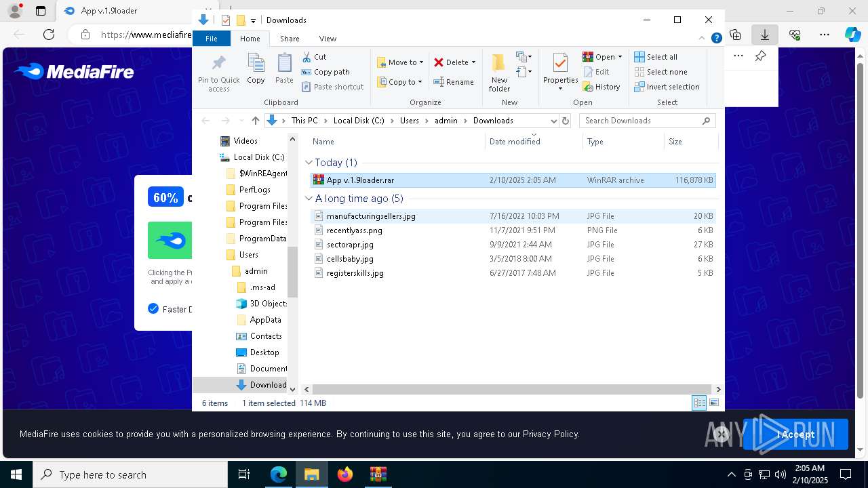The image size is (868, 488).
Task: Open address bar history dropdown
Action: coord(553,121)
